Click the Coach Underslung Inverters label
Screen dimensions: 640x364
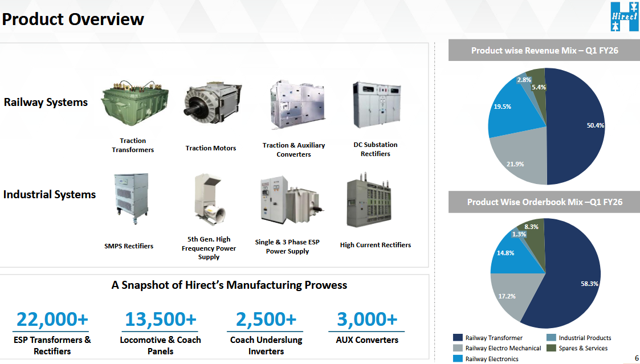click(x=266, y=345)
